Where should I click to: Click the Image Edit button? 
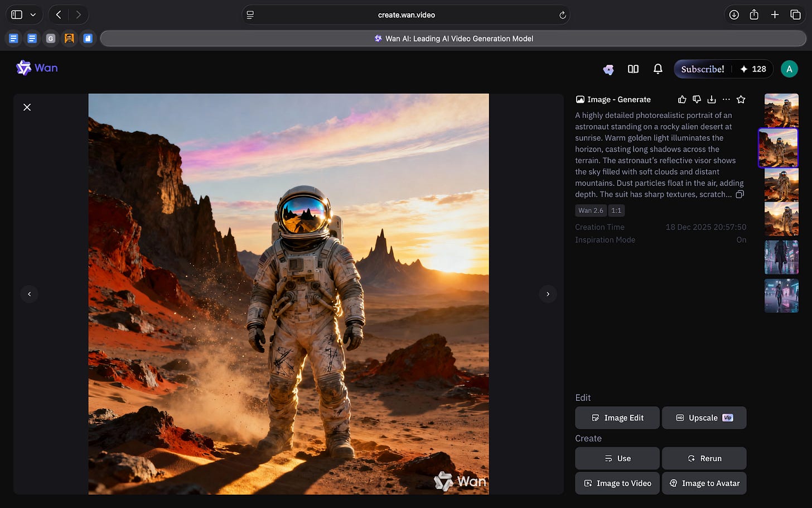[617, 418]
